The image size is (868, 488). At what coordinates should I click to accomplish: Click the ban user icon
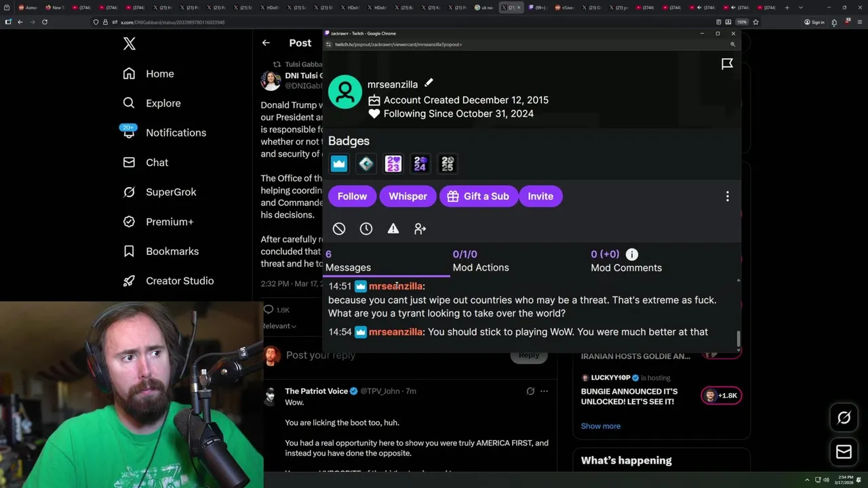pos(339,229)
